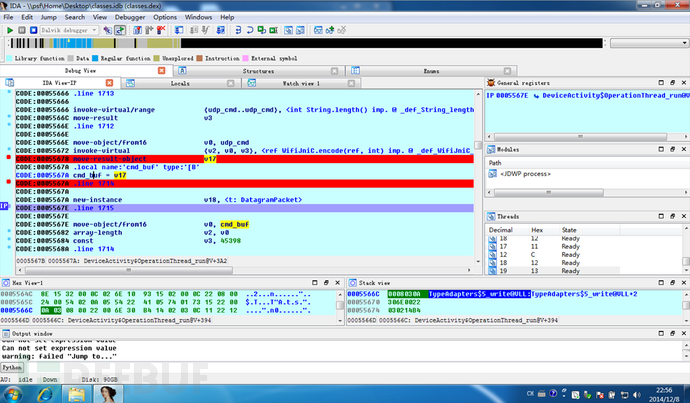
Task: Switch to the Structures tab
Action: pos(258,71)
